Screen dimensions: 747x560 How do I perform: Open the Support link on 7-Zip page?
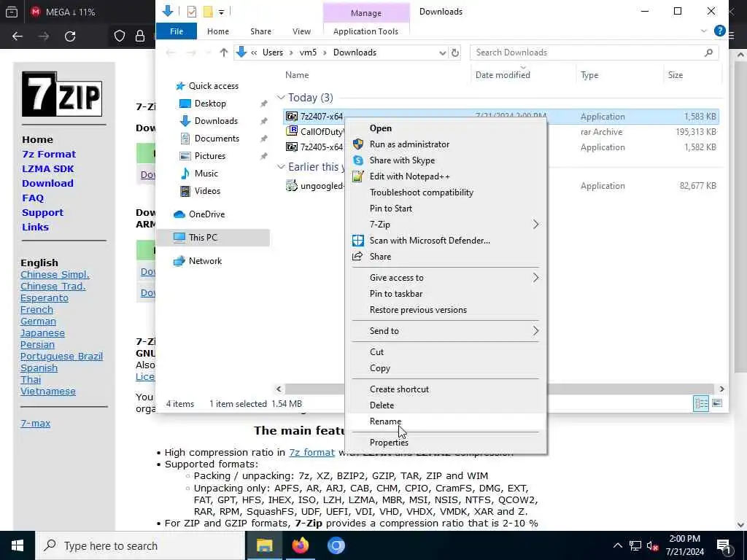click(42, 213)
